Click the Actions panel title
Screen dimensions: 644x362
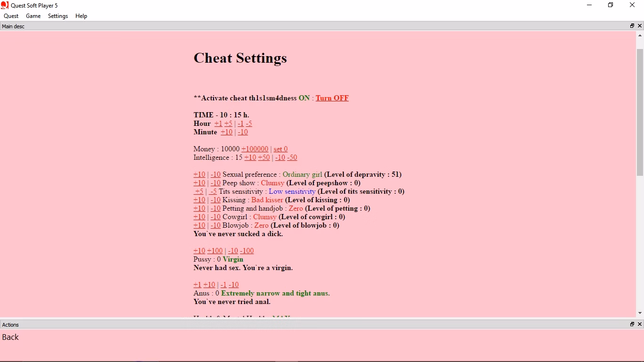click(10, 325)
